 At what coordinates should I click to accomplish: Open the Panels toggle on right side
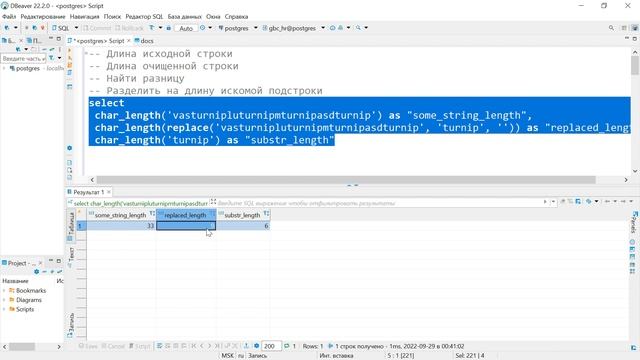(634, 222)
